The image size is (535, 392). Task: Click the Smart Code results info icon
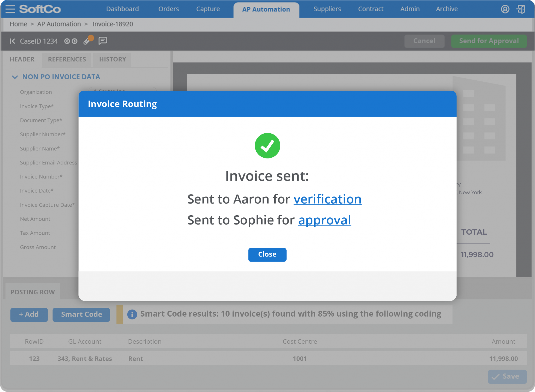(x=132, y=314)
